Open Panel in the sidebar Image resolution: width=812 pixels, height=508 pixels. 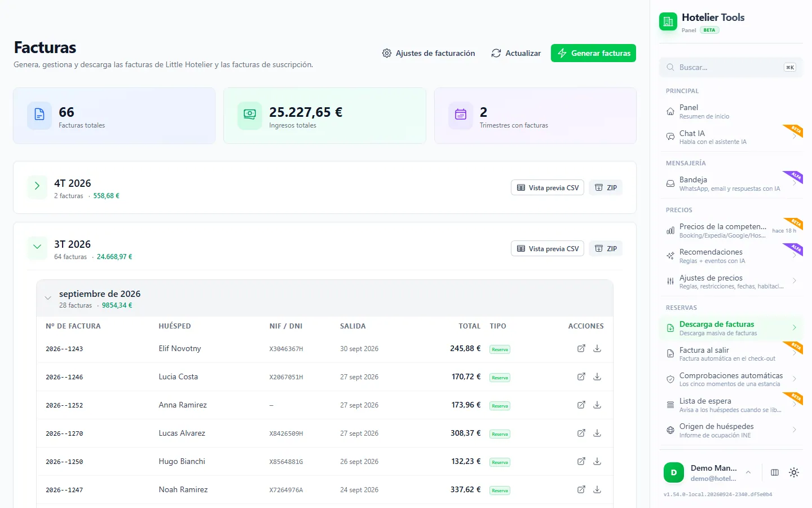click(x=731, y=112)
